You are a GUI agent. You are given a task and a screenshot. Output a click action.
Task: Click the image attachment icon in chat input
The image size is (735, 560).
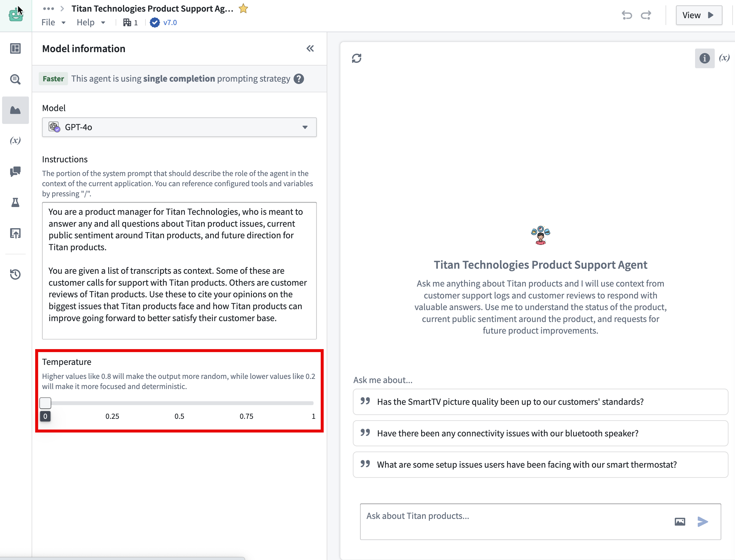click(x=680, y=522)
